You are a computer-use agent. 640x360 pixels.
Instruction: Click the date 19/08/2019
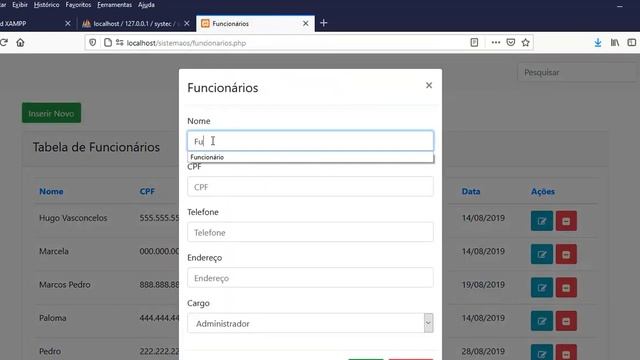click(483, 284)
